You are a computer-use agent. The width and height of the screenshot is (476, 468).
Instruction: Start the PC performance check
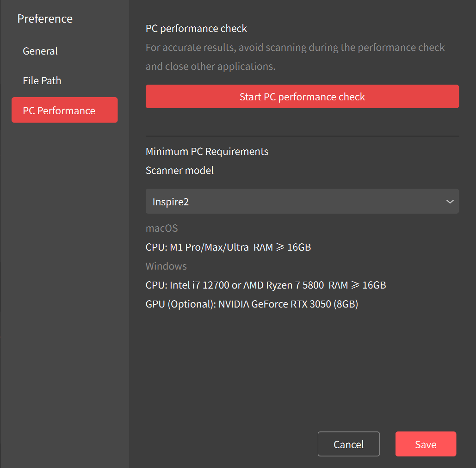point(302,96)
